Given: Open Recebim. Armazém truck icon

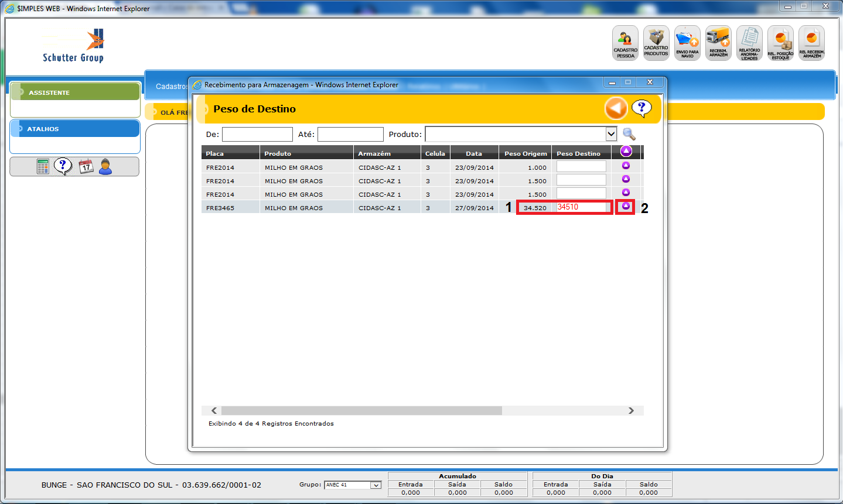Looking at the screenshot, I should [x=718, y=43].
